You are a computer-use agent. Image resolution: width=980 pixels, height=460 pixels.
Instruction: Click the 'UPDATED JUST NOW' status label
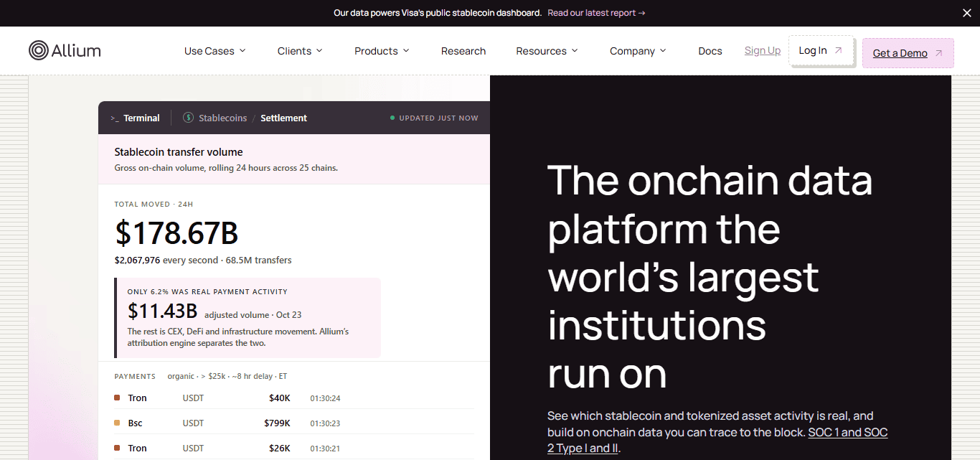[x=438, y=118]
